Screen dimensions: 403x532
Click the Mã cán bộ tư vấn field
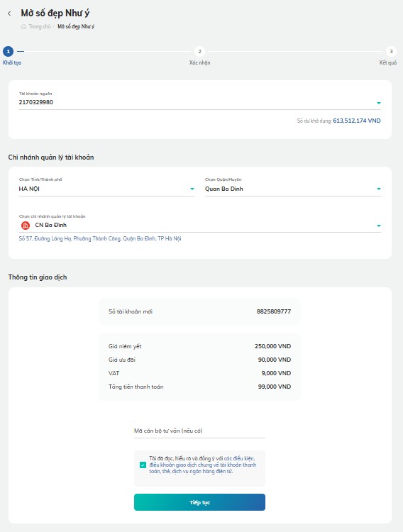tap(199, 431)
